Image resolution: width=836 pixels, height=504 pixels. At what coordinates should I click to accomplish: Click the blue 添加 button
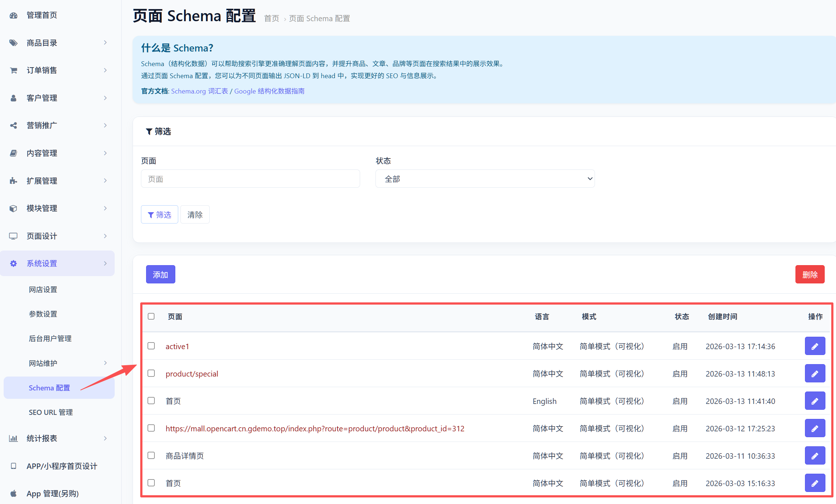(161, 274)
